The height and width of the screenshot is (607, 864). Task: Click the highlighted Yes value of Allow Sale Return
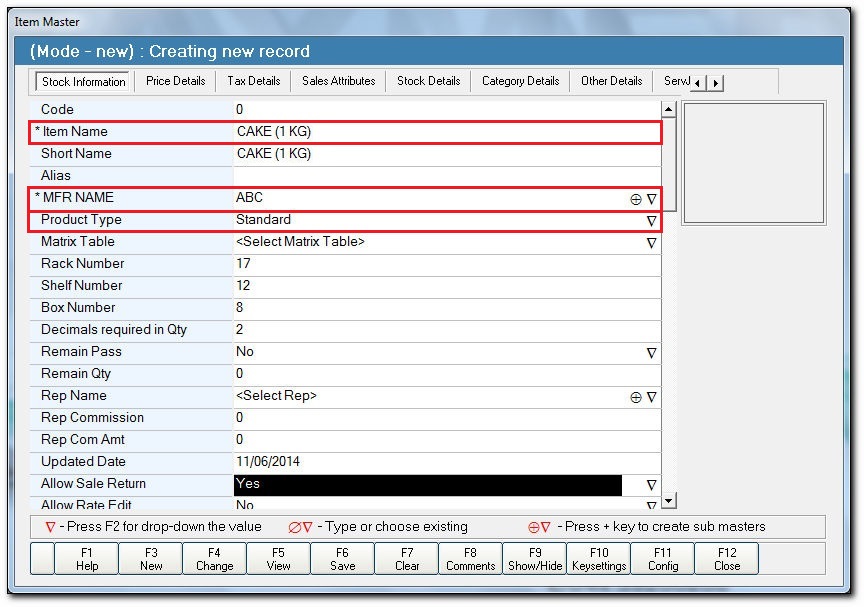(x=428, y=485)
